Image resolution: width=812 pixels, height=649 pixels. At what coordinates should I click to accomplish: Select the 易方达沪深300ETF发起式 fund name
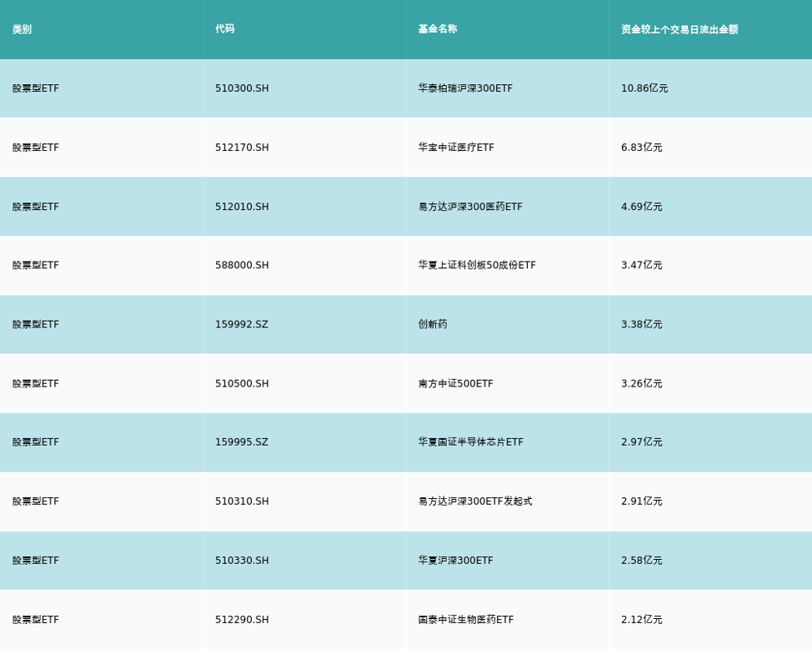click(475, 502)
